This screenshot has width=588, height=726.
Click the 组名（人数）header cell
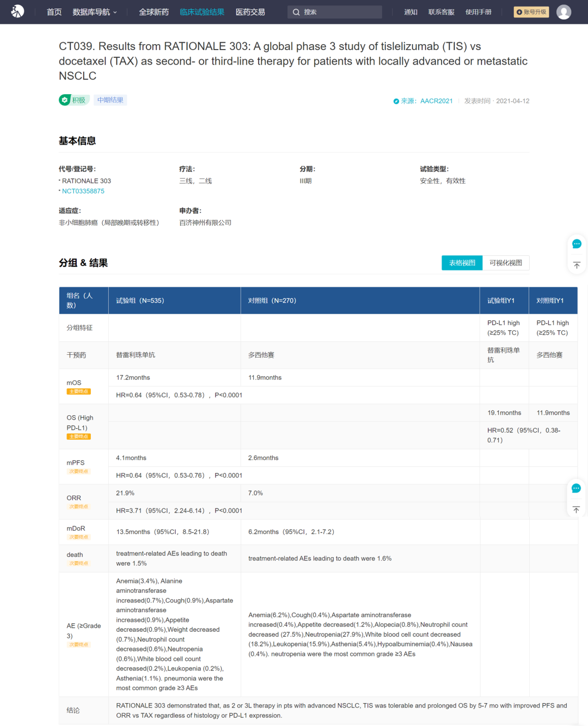tap(84, 300)
